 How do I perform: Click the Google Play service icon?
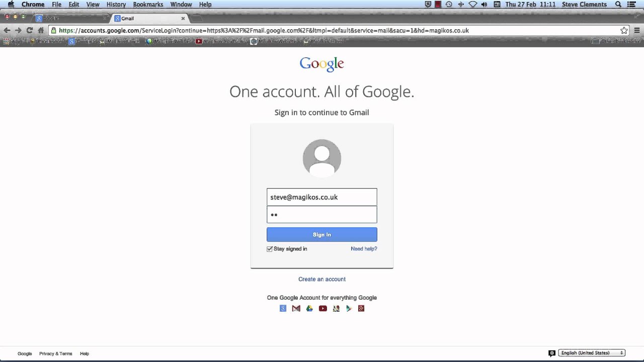[x=348, y=308]
